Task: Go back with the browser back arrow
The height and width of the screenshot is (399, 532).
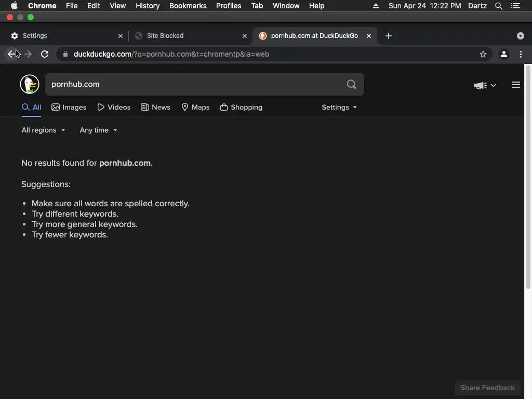Action: 11,54
